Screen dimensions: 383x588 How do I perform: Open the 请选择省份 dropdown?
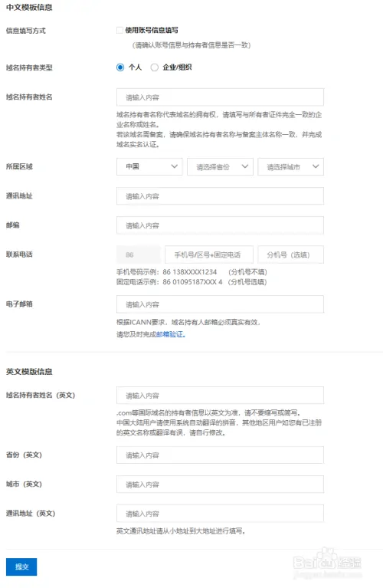point(220,166)
